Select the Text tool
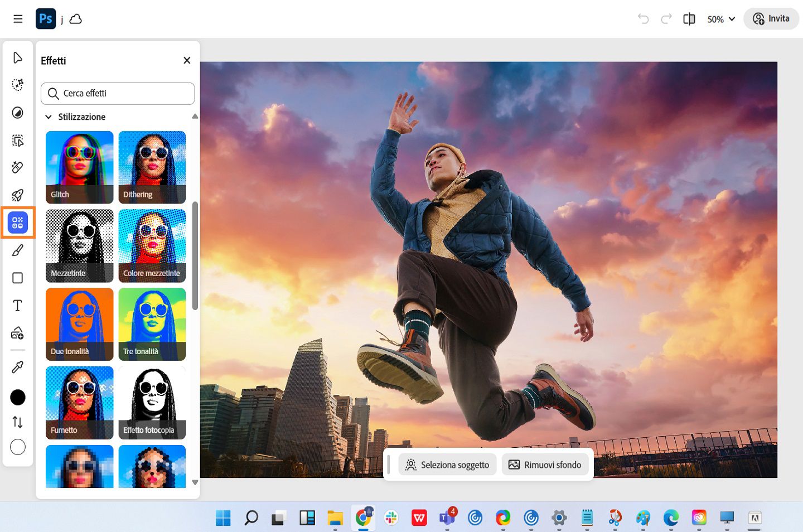803x532 pixels. [x=18, y=306]
